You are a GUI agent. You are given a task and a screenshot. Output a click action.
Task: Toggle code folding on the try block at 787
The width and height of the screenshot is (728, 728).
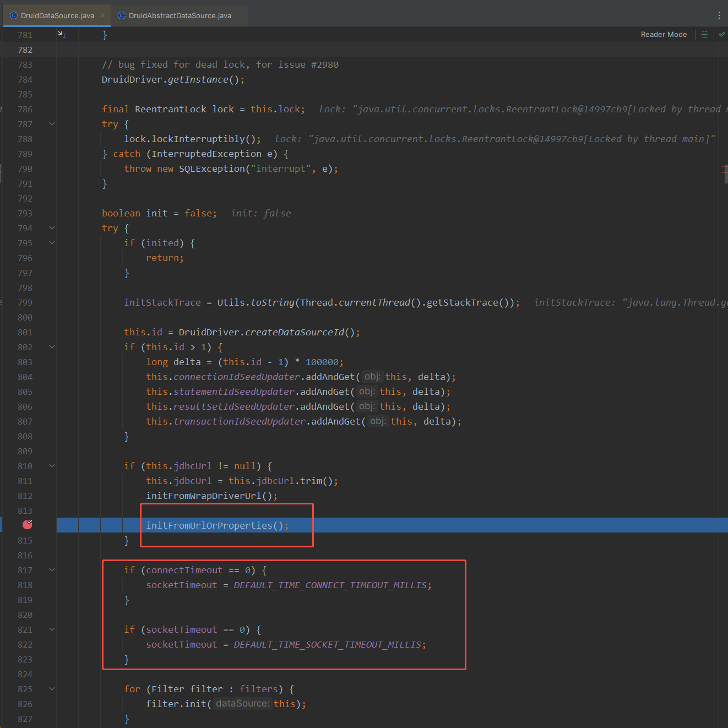pyautogui.click(x=51, y=124)
